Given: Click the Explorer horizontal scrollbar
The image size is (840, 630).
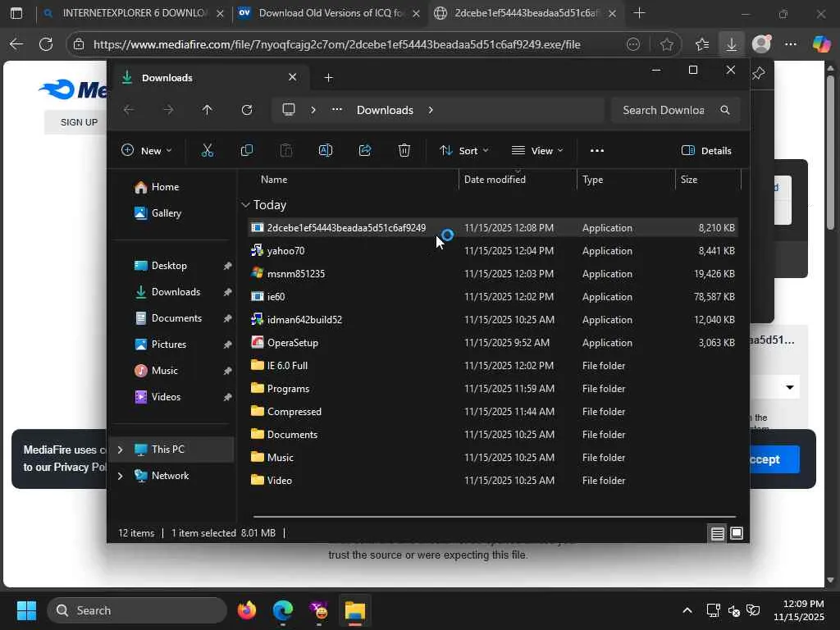Looking at the screenshot, I should (495, 517).
